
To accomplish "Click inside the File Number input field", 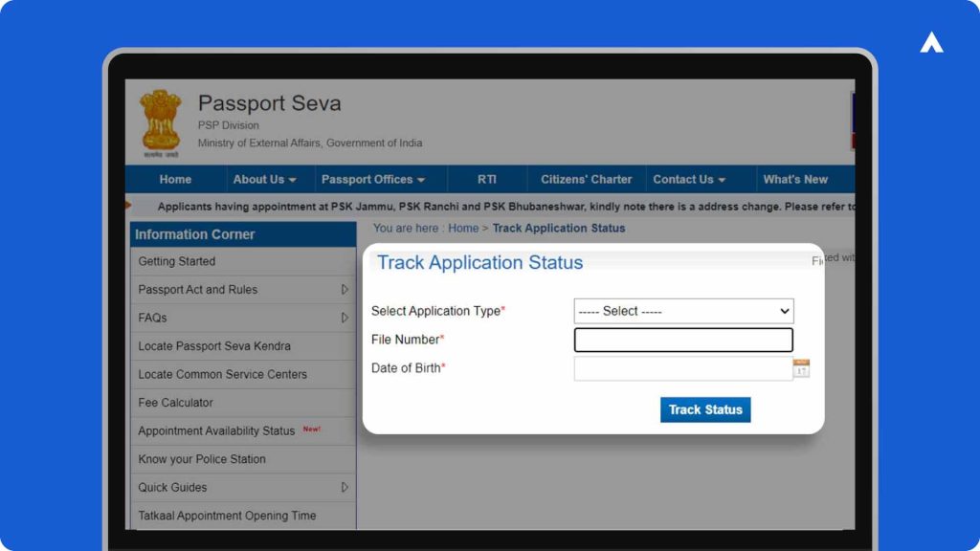I will [x=683, y=339].
